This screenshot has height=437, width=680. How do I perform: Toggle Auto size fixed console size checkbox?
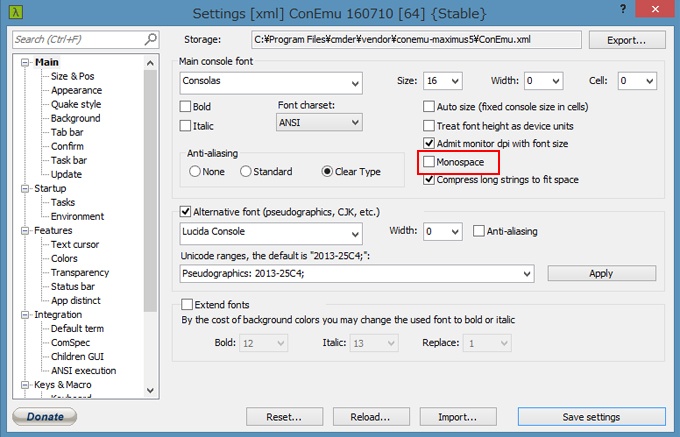(429, 106)
